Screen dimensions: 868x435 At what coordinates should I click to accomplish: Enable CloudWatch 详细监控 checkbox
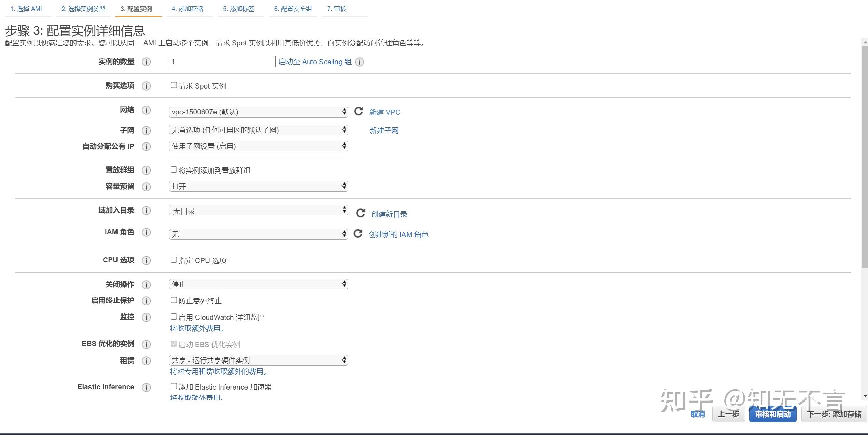tap(174, 317)
